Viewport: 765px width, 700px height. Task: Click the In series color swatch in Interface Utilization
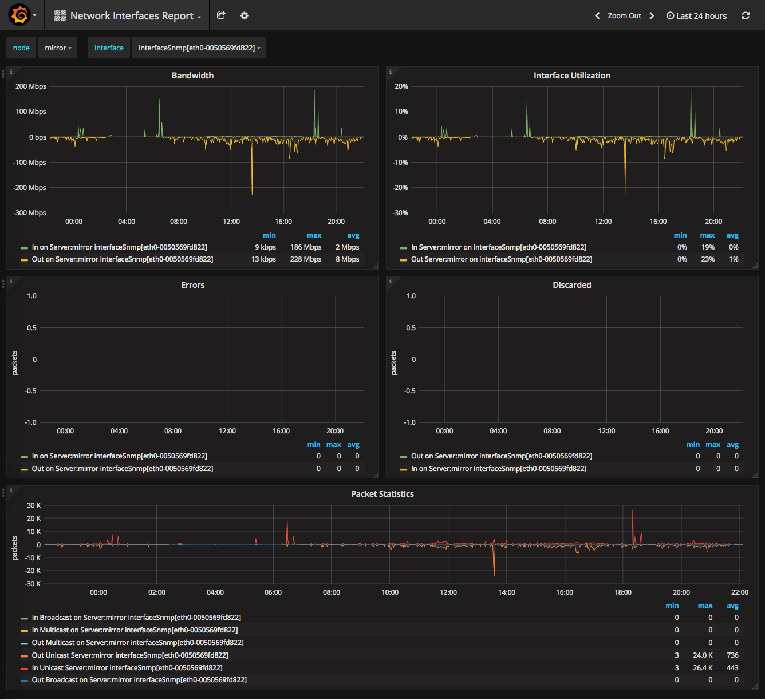(x=404, y=248)
